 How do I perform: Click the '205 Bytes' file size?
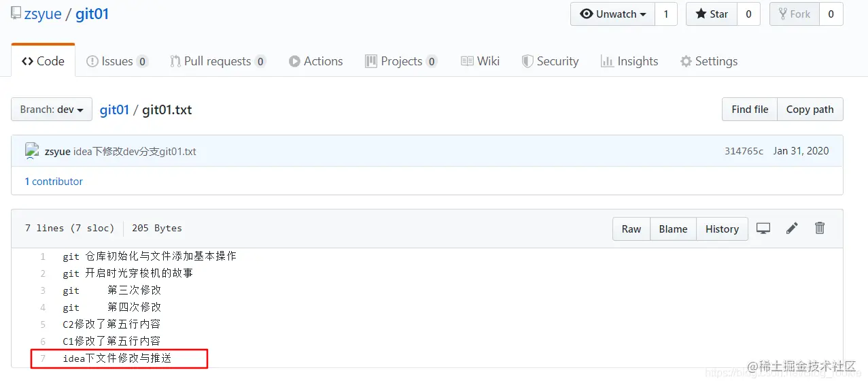point(157,228)
